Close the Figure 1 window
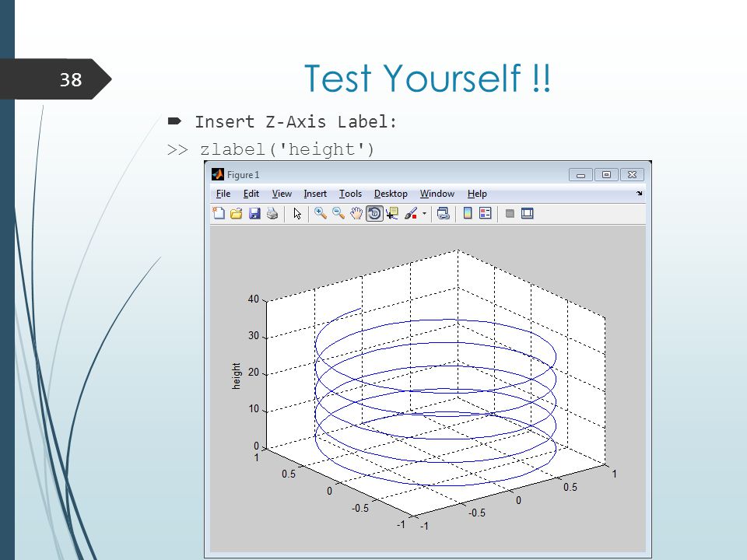The width and height of the screenshot is (747, 560). click(632, 175)
